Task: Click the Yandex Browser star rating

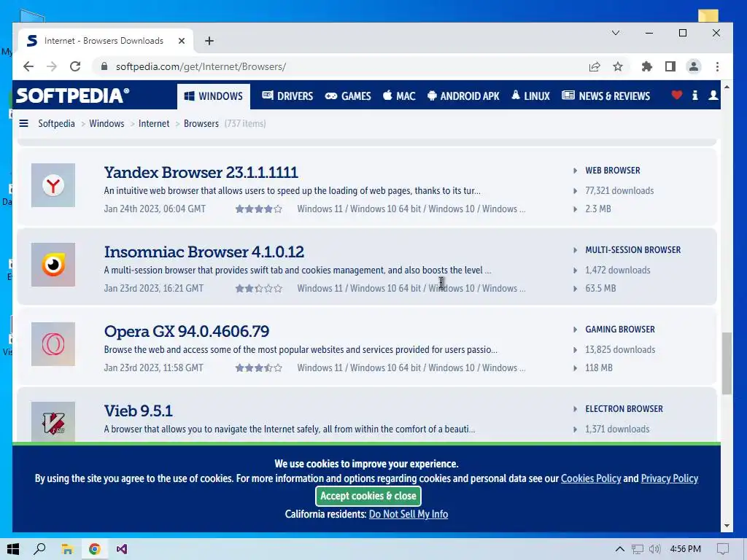Action: coord(259,209)
